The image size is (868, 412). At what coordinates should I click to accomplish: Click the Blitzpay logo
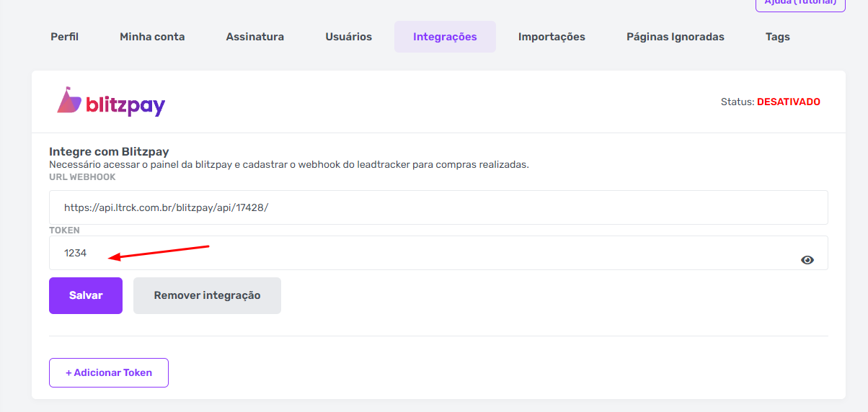111,102
